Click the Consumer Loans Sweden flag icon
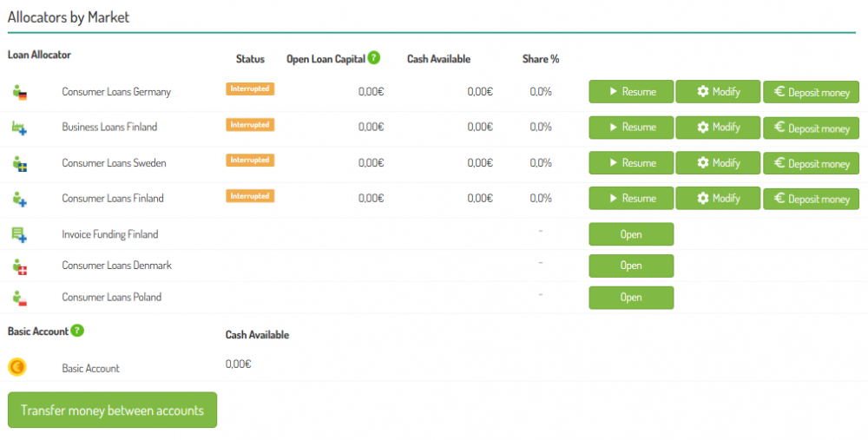 tap(19, 163)
